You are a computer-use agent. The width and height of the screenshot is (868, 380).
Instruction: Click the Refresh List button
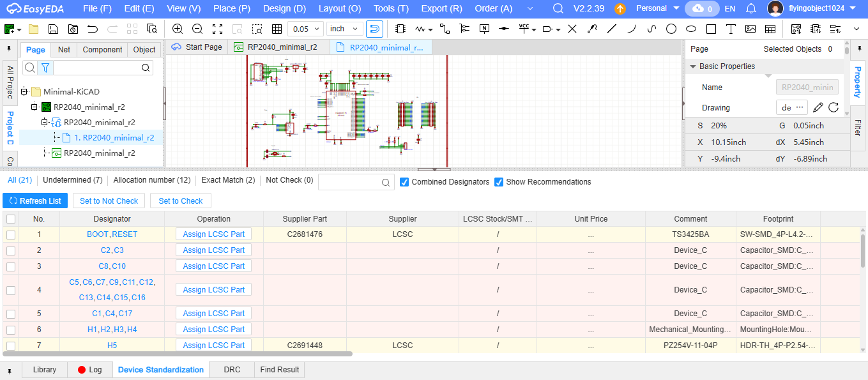pyautogui.click(x=35, y=201)
